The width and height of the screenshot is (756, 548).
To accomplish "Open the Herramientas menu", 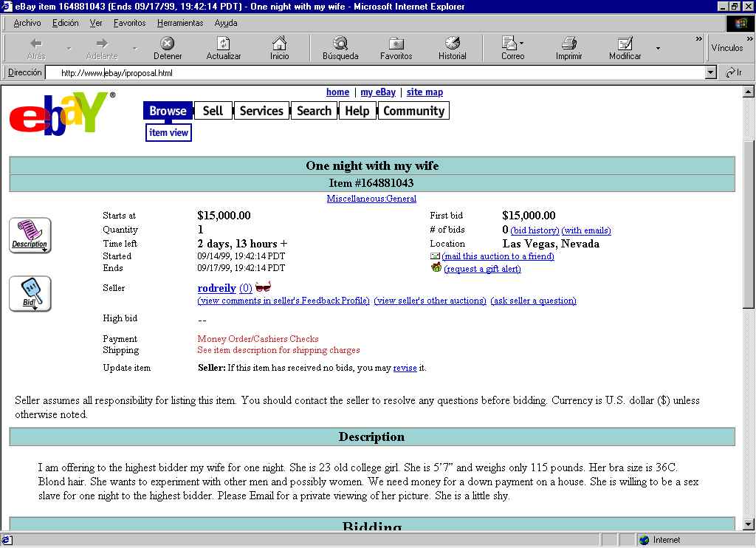I will click(179, 23).
